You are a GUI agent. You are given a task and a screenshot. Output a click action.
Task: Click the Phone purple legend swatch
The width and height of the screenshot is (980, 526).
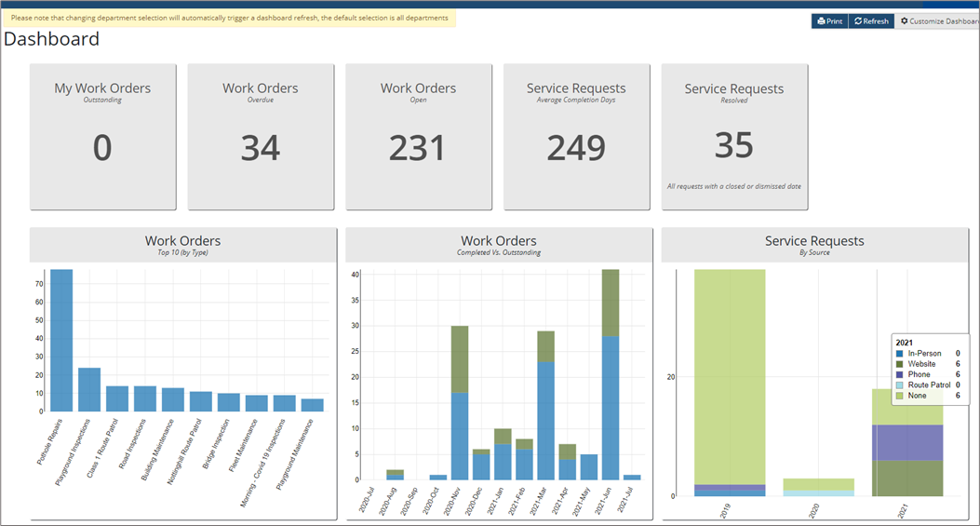[x=899, y=374]
